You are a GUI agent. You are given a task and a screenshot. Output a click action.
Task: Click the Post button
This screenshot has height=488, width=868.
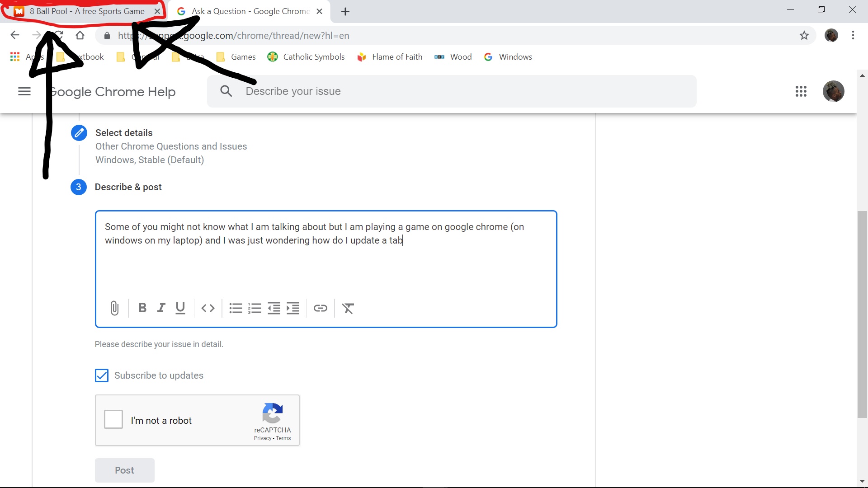click(x=124, y=469)
